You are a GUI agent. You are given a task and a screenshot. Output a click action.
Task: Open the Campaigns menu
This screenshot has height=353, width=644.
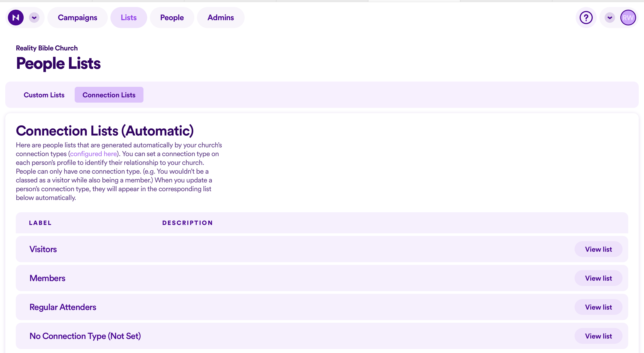coord(78,18)
